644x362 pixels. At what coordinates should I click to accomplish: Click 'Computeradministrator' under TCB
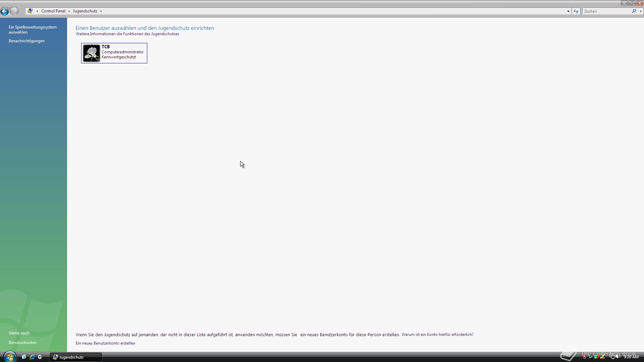pyautogui.click(x=123, y=52)
